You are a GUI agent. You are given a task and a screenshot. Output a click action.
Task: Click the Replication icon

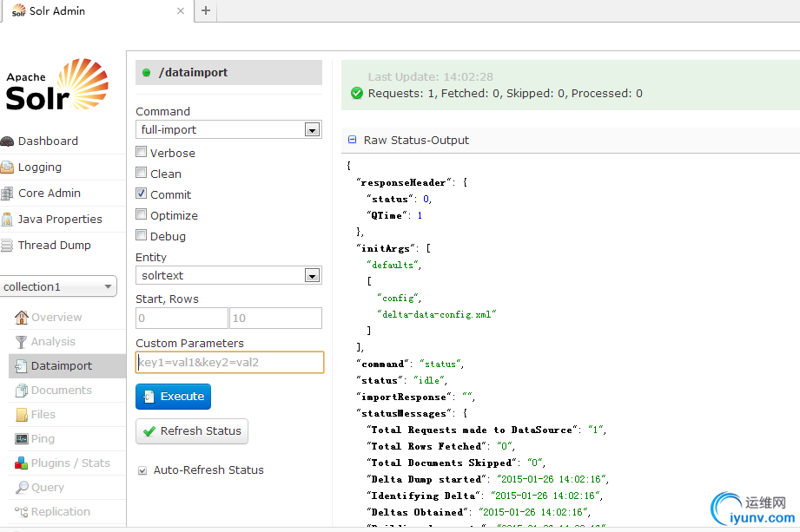coord(22,512)
